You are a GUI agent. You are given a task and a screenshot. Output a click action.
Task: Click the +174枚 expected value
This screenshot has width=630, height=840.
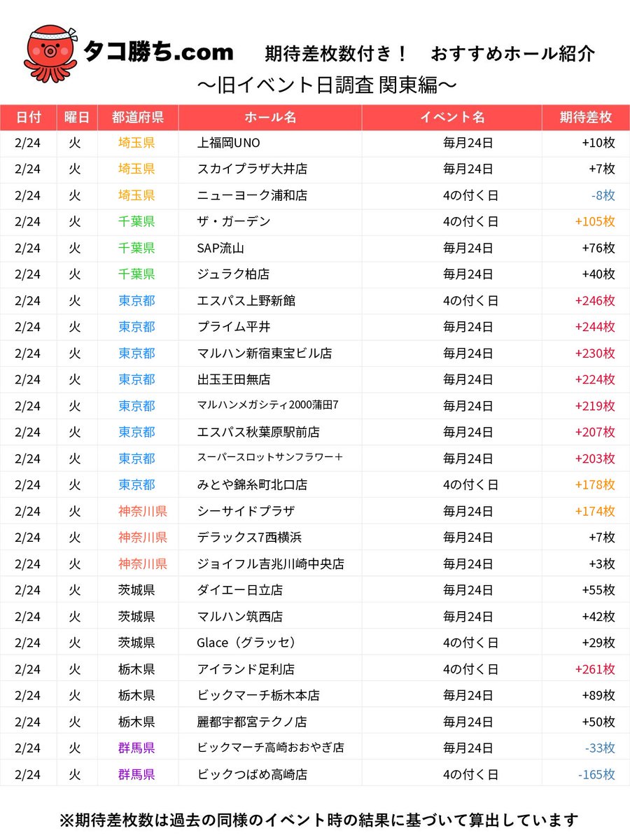click(x=595, y=511)
